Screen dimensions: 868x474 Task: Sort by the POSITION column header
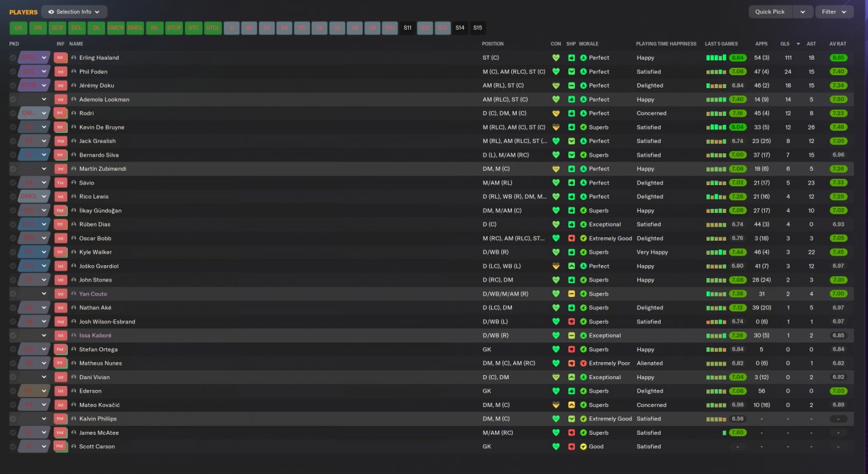coord(493,44)
